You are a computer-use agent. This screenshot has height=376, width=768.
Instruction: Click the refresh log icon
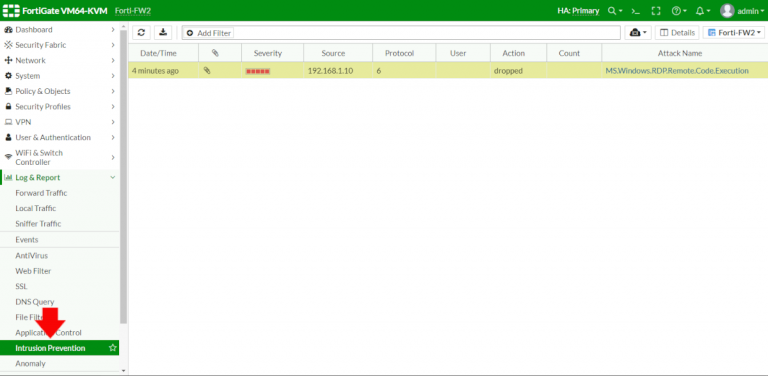tap(141, 33)
